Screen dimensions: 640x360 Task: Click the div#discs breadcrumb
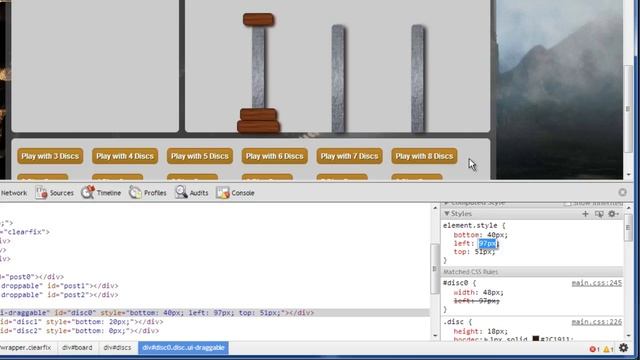[117, 348]
